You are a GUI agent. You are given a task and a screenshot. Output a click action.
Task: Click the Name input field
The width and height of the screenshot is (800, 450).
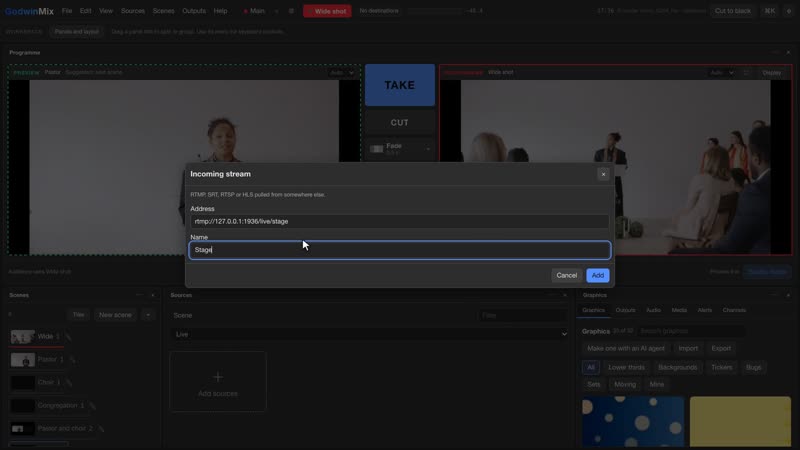tap(399, 250)
